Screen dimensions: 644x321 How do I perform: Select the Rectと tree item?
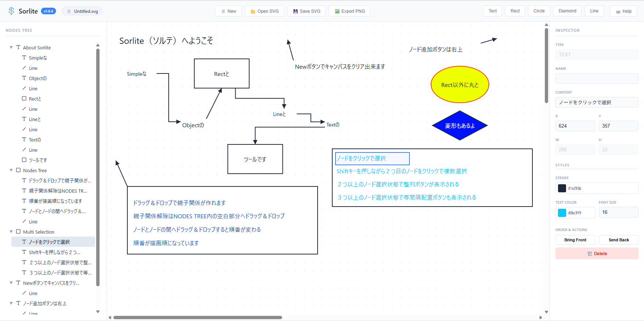point(53,99)
